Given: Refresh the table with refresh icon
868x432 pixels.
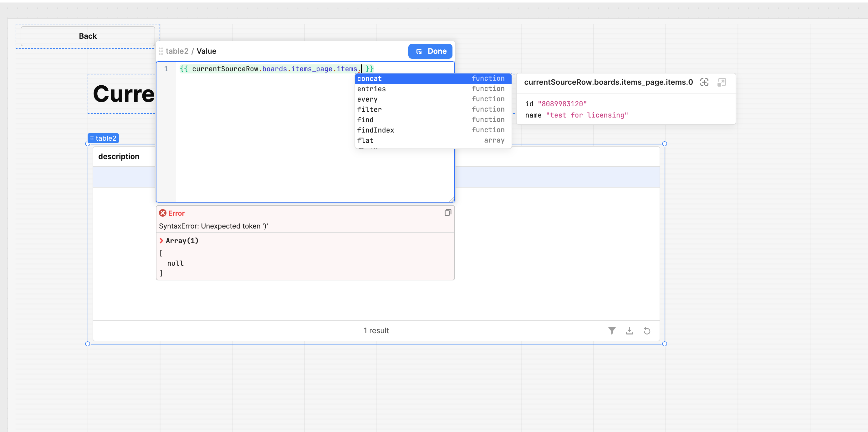Looking at the screenshot, I should tap(647, 331).
